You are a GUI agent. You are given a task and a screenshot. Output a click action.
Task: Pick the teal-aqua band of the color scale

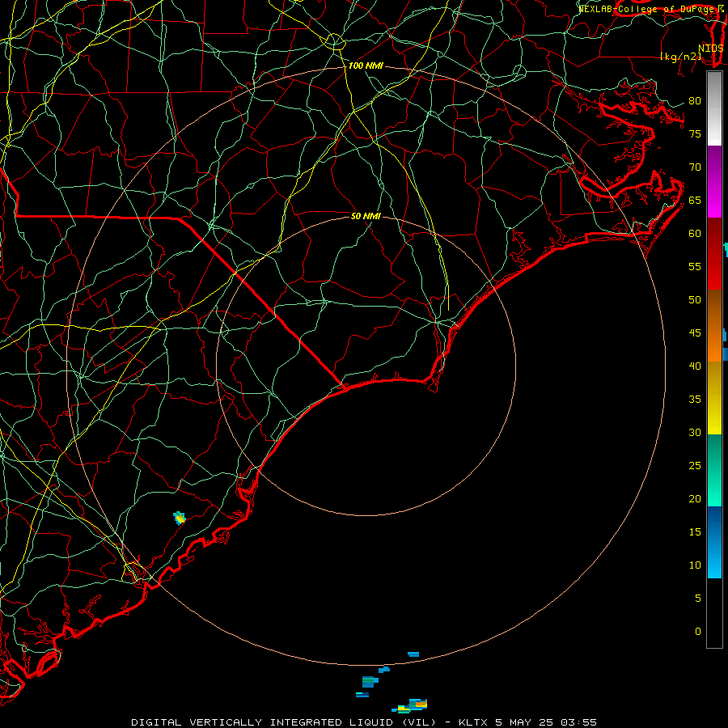click(714, 470)
